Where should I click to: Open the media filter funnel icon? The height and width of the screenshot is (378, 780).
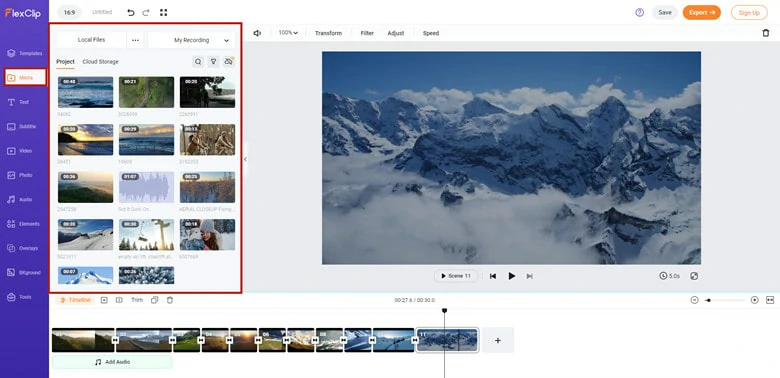(x=213, y=62)
